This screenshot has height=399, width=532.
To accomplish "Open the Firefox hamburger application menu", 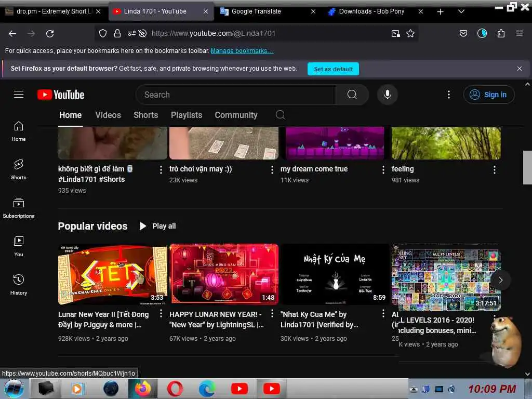I will pyautogui.click(x=520, y=33).
